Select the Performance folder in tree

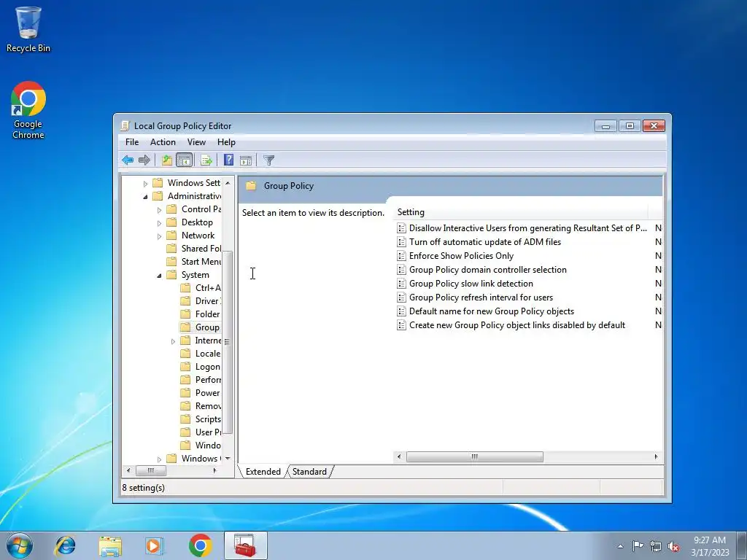(x=201, y=379)
